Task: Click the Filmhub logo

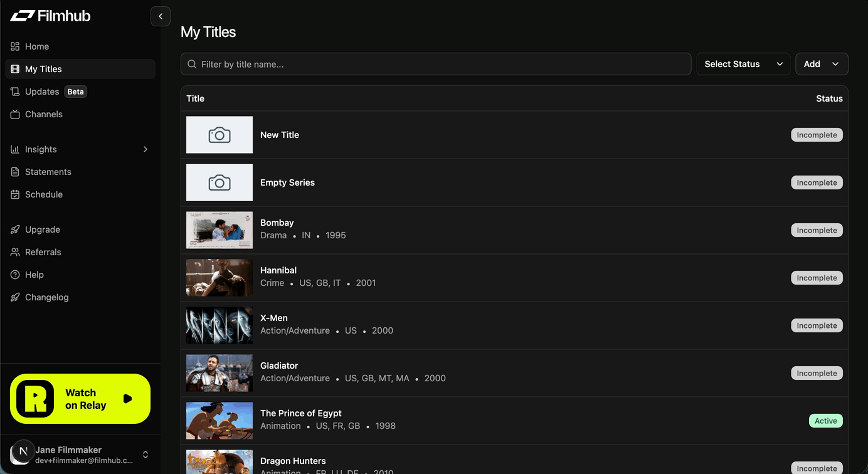Action: click(50, 15)
